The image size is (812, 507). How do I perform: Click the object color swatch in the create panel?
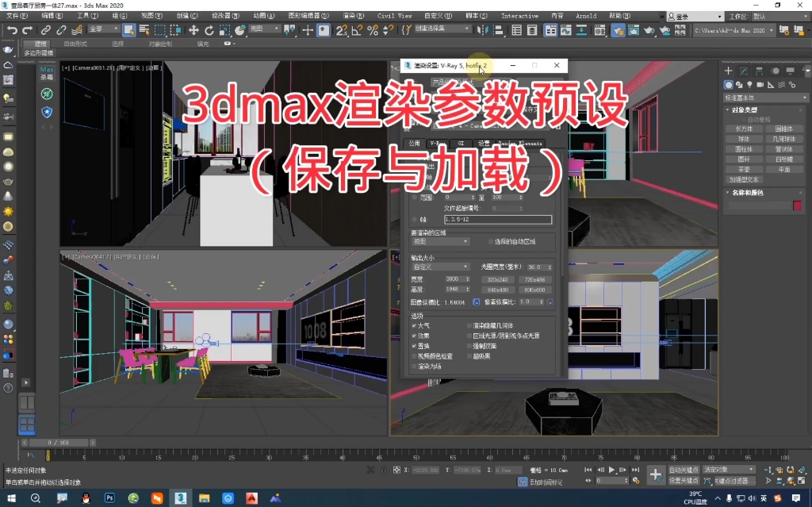[x=798, y=204]
